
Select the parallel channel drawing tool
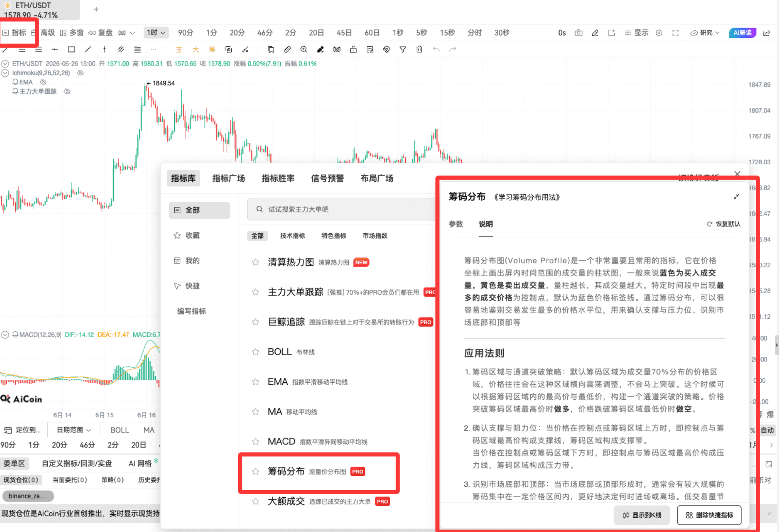pos(121,49)
